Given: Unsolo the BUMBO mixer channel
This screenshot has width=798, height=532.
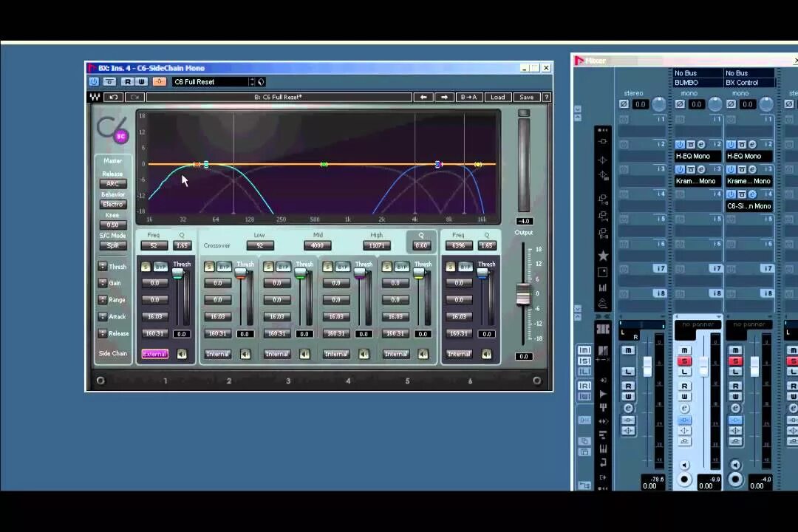Looking at the screenshot, I should pyautogui.click(x=684, y=361).
